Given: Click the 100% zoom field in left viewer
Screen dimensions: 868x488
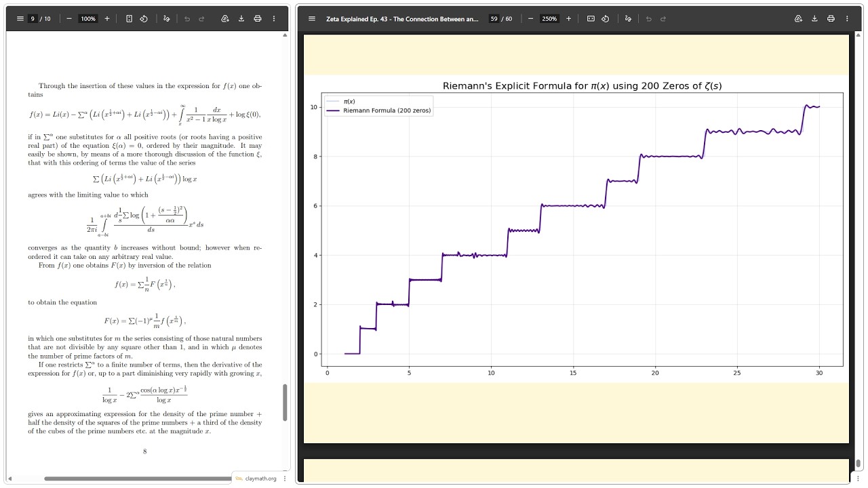Looking at the screenshot, I should tap(88, 18).
